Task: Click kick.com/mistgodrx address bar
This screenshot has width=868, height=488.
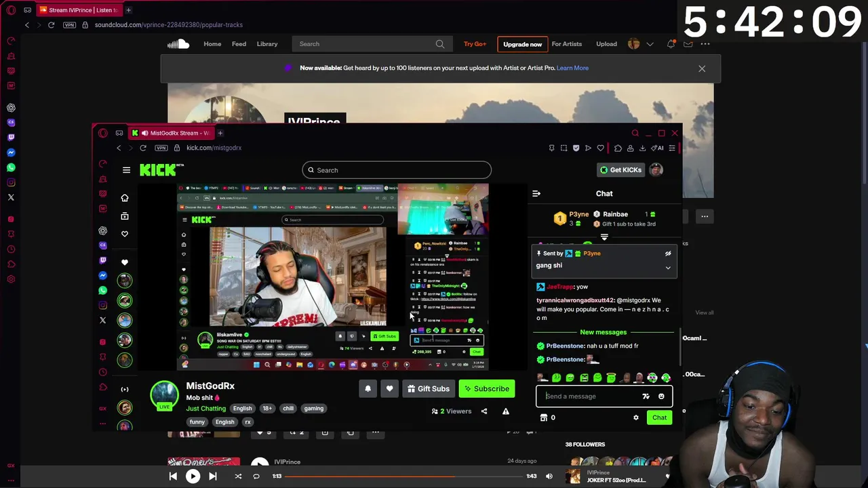Action: pyautogui.click(x=214, y=148)
